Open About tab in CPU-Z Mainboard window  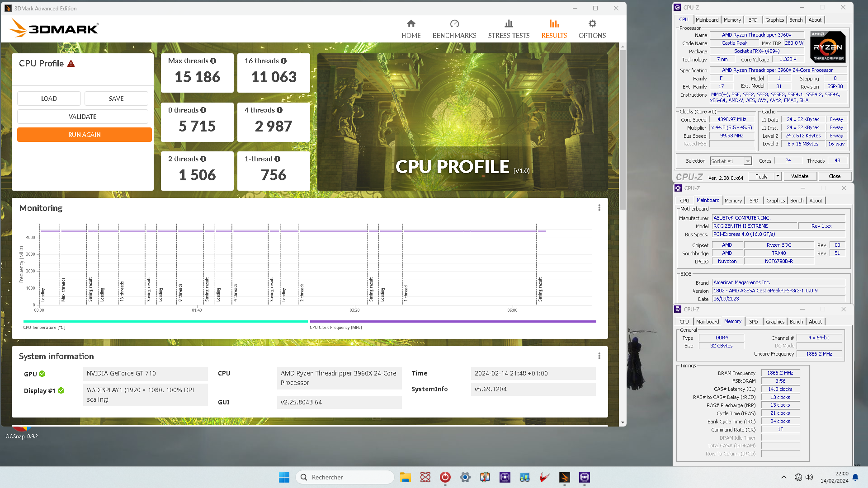click(x=816, y=201)
